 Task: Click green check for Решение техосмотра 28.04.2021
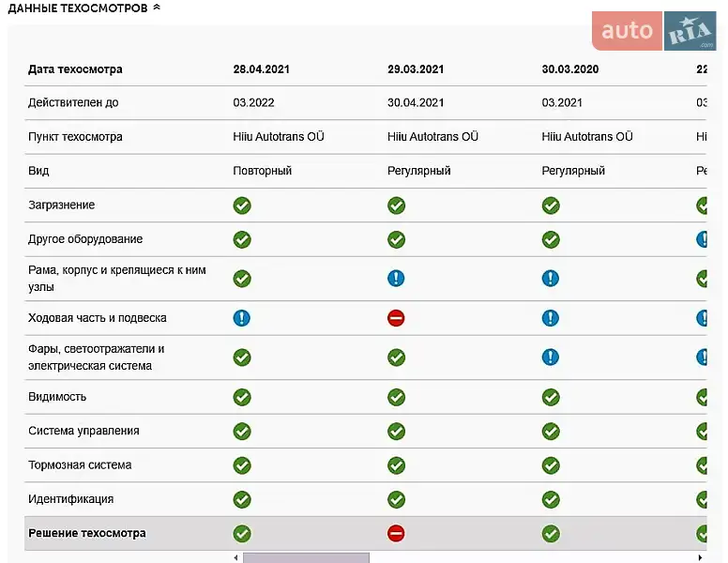pyautogui.click(x=242, y=534)
